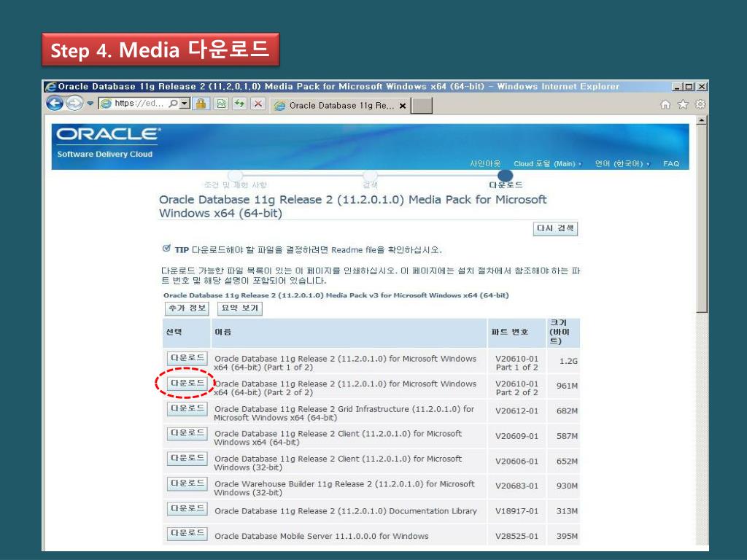Viewport: 747px width, 560px height.
Task: Click the compatibility view icon
Action: (221, 104)
